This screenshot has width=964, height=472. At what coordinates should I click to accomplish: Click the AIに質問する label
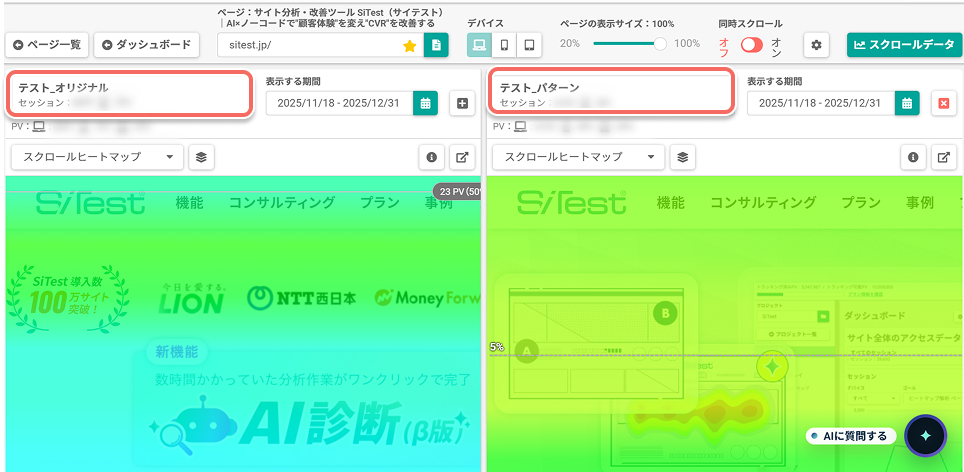tap(851, 436)
